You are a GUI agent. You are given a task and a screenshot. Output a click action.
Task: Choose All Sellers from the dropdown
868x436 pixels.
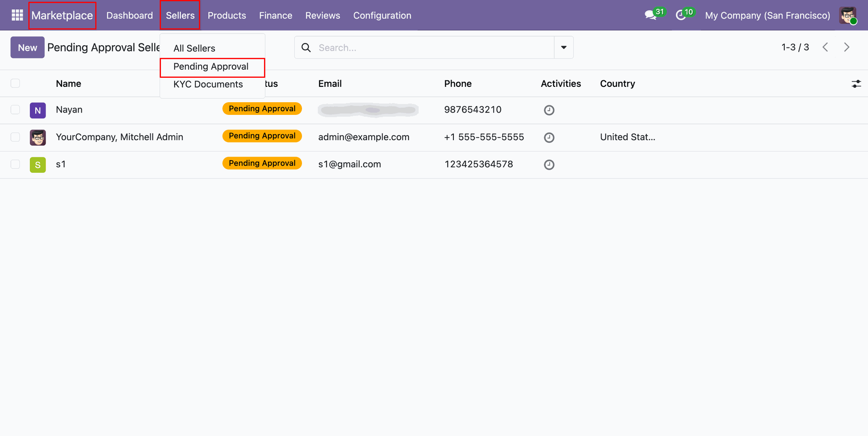tap(194, 48)
